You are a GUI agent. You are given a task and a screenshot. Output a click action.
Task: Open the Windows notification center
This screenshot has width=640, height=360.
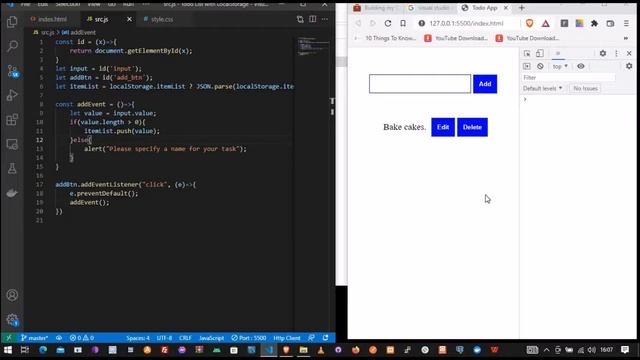point(624,350)
